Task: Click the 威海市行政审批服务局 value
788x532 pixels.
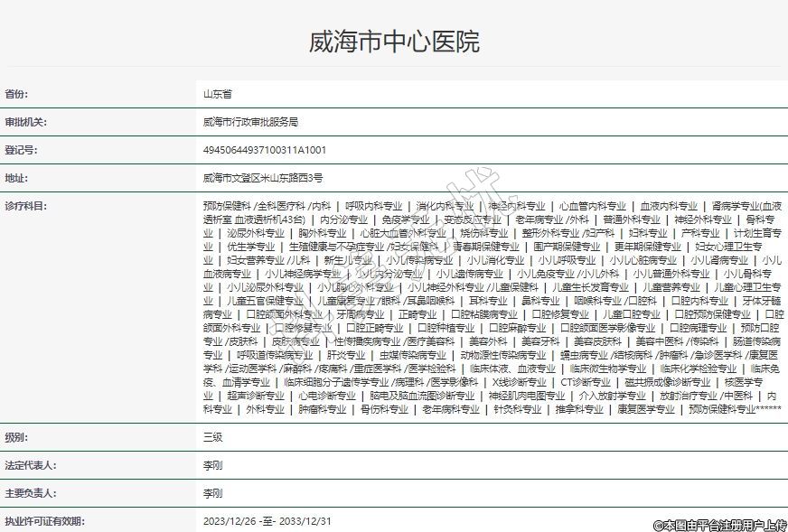Action: 250,122
